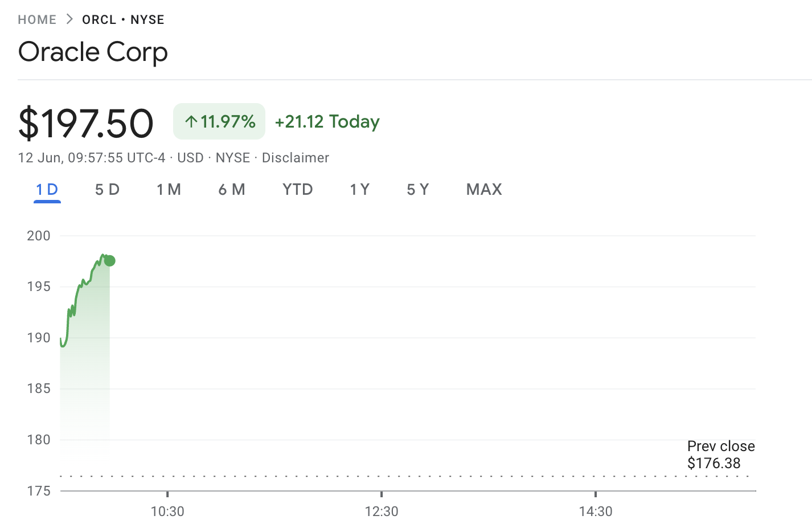Show the 1 M chart range
812x532 pixels.
pyautogui.click(x=169, y=190)
